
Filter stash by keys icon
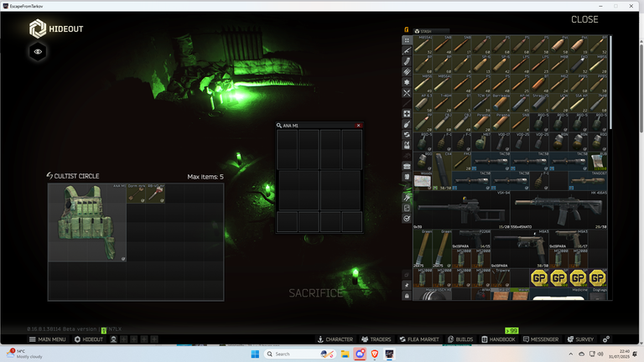click(x=407, y=198)
